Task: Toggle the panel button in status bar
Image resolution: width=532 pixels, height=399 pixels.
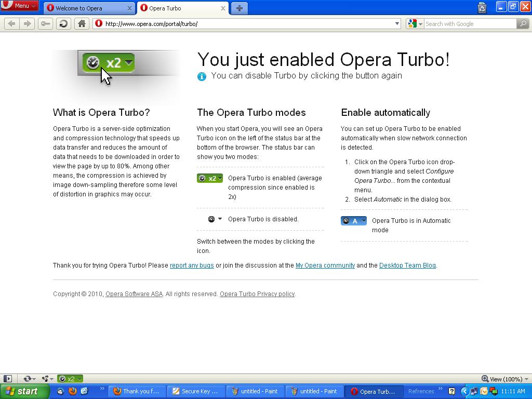Action: [7, 379]
